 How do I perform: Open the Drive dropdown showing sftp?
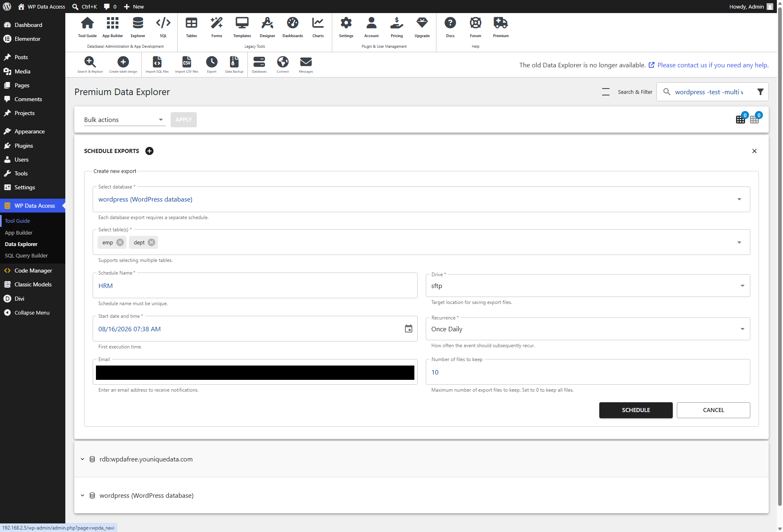(x=588, y=286)
